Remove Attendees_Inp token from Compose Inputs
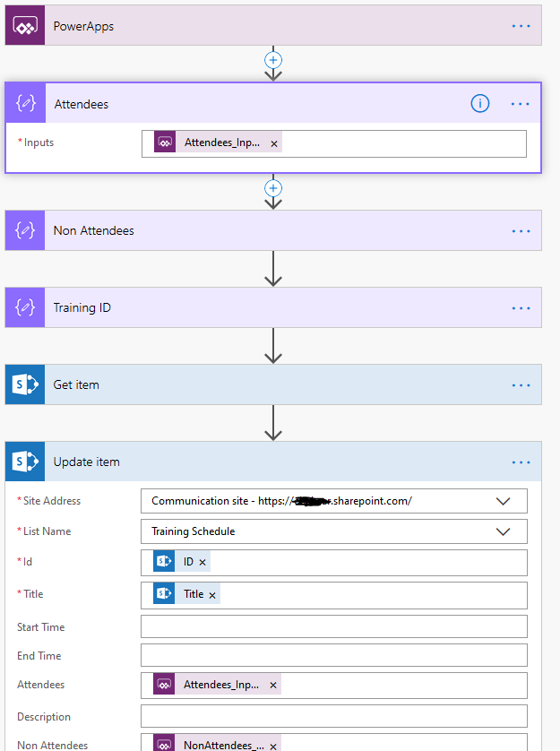The image size is (560, 751). pyautogui.click(x=274, y=143)
